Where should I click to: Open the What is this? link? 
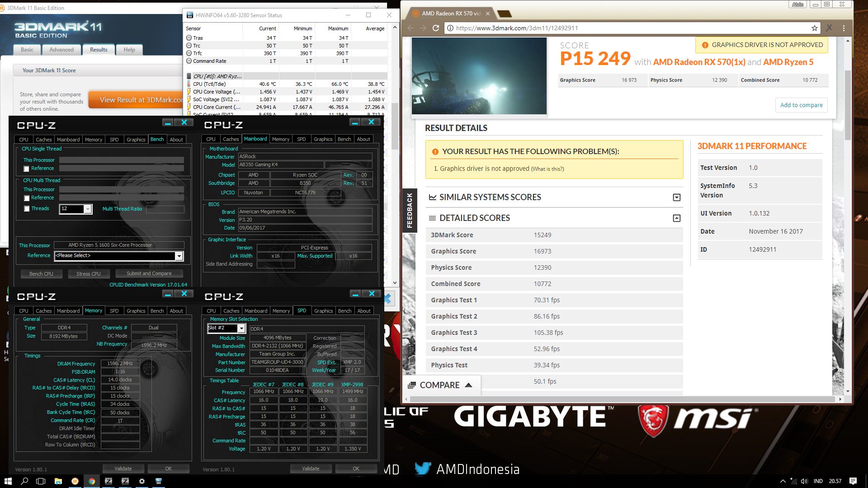[x=547, y=169]
